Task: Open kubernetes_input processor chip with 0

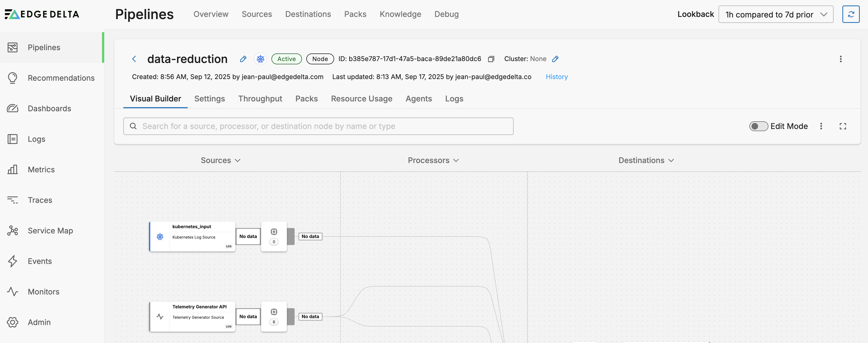Action: pos(274,237)
